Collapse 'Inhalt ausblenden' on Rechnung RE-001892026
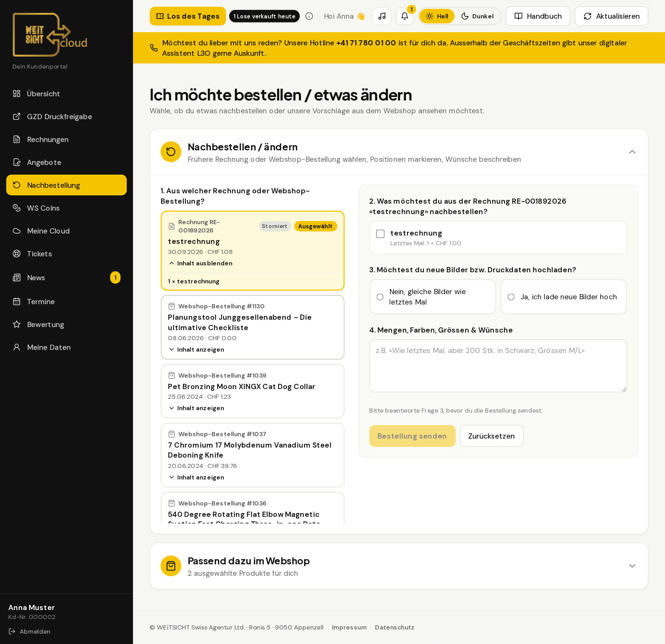 coord(201,263)
